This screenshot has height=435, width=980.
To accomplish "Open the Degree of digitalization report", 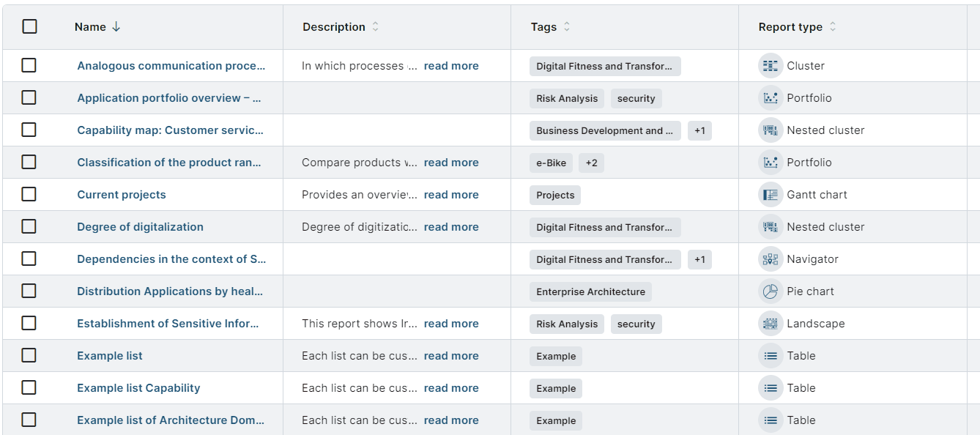I will pos(140,227).
